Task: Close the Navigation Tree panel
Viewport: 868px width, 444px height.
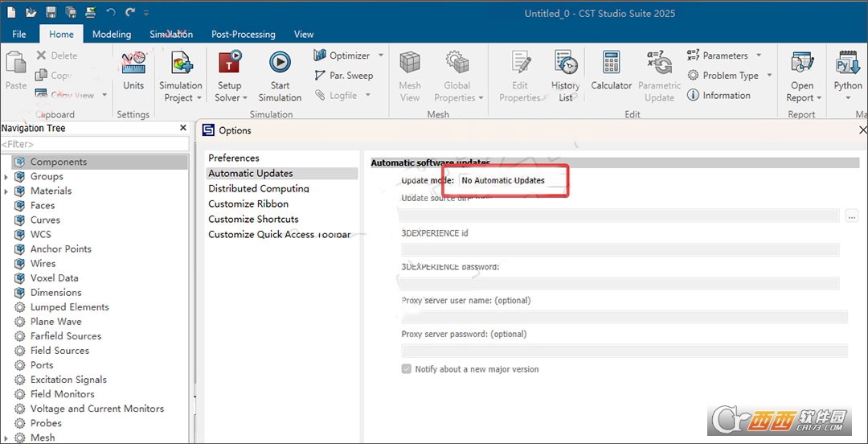Action: pyautogui.click(x=183, y=128)
